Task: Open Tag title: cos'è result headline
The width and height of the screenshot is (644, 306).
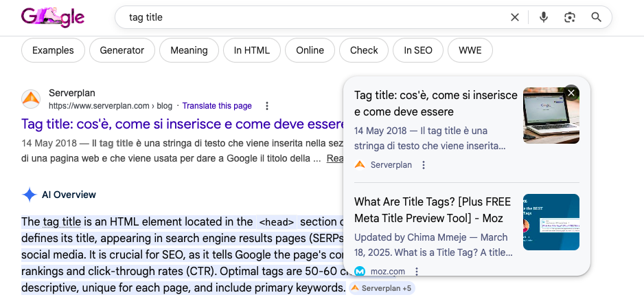Action: pos(183,124)
